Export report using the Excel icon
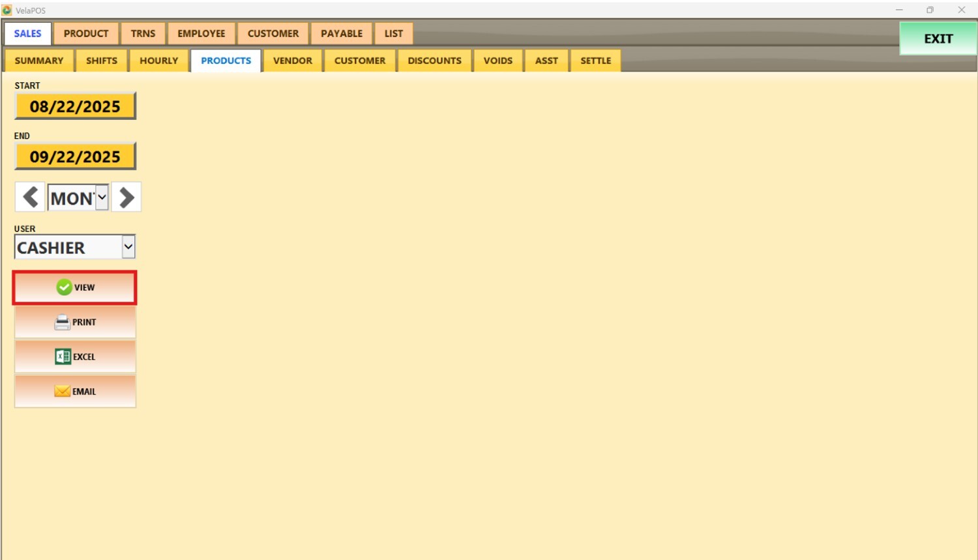The height and width of the screenshot is (560, 978). pos(75,357)
